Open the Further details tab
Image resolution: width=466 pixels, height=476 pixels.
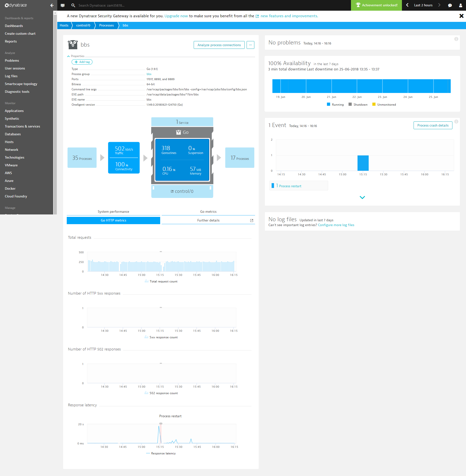208,220
